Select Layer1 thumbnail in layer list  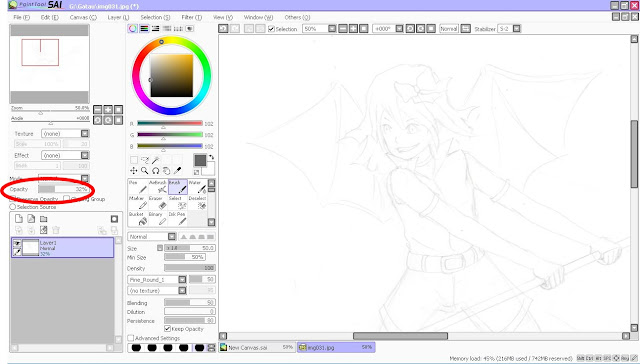(31, 248)
